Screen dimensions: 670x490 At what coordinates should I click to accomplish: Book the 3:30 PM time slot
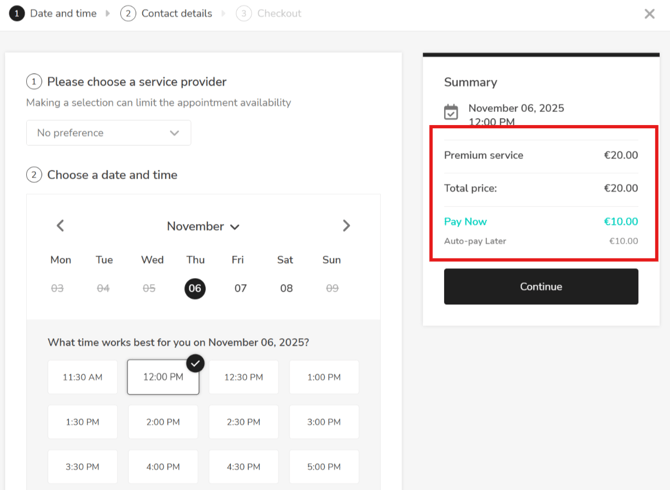point(83,466)
